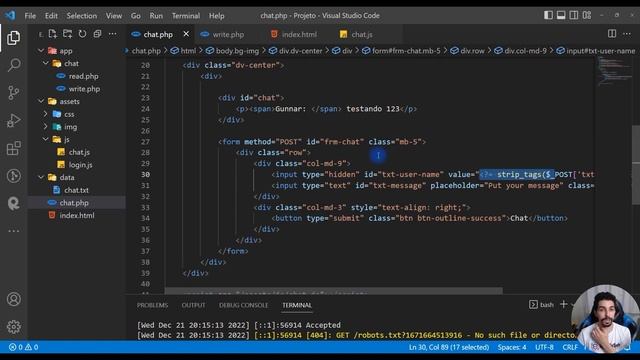Open the Explorer view in activity bar
Viewport: 640px width, 360px height.
click(13, 38)
